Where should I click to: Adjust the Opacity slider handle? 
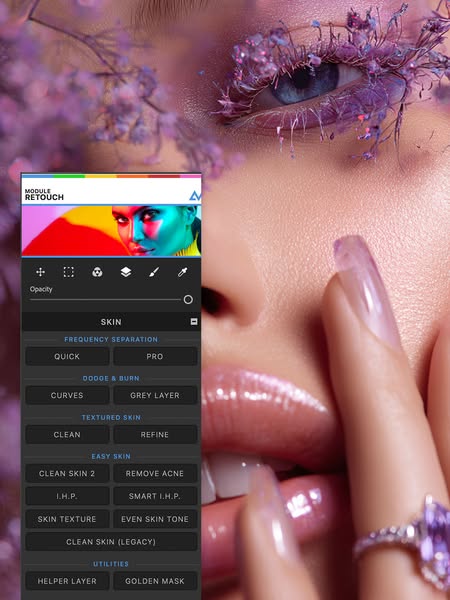[x=188, y=300]
